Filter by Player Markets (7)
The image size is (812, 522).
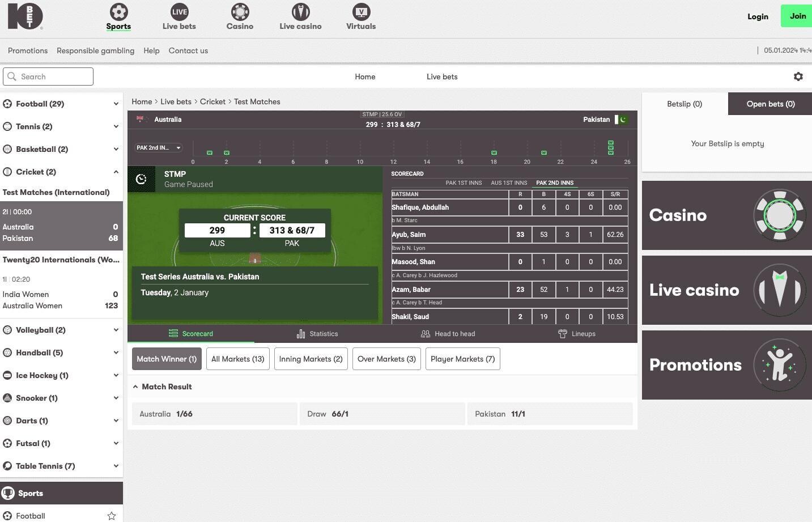[x=463, y=359]
